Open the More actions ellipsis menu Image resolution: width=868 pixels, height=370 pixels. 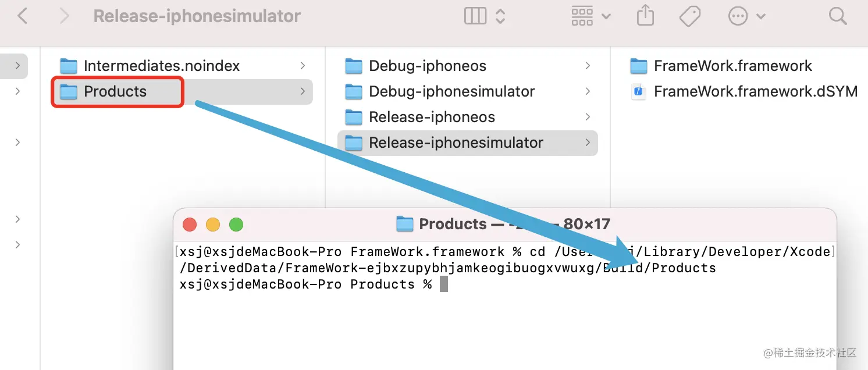click(x=738, y=16)
